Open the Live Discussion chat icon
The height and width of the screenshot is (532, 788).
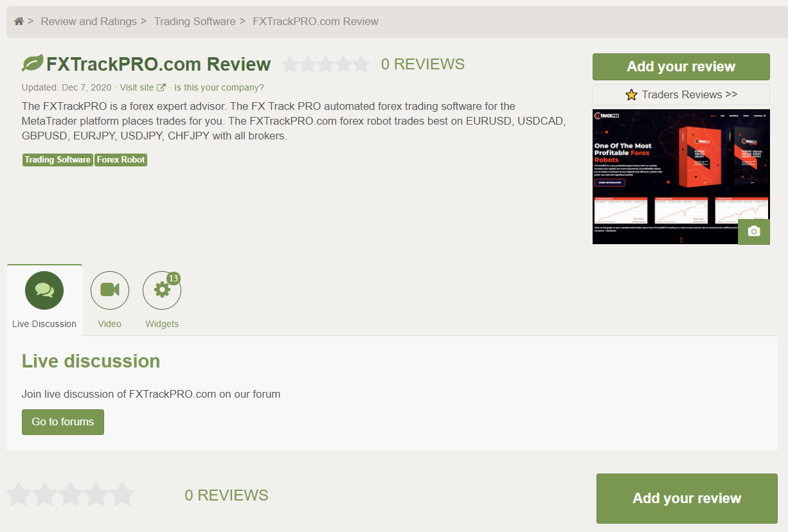(x=44, y=290)
